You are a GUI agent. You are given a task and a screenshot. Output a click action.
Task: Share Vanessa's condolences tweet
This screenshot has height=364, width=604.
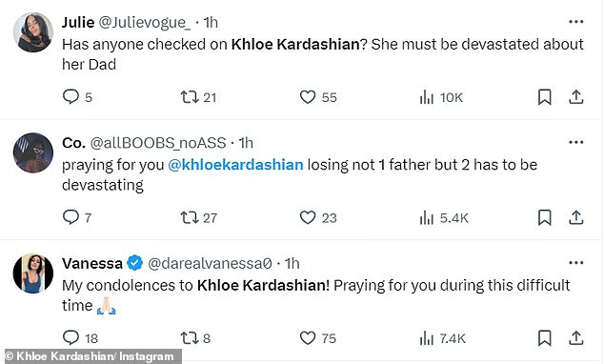coord(575,338)
